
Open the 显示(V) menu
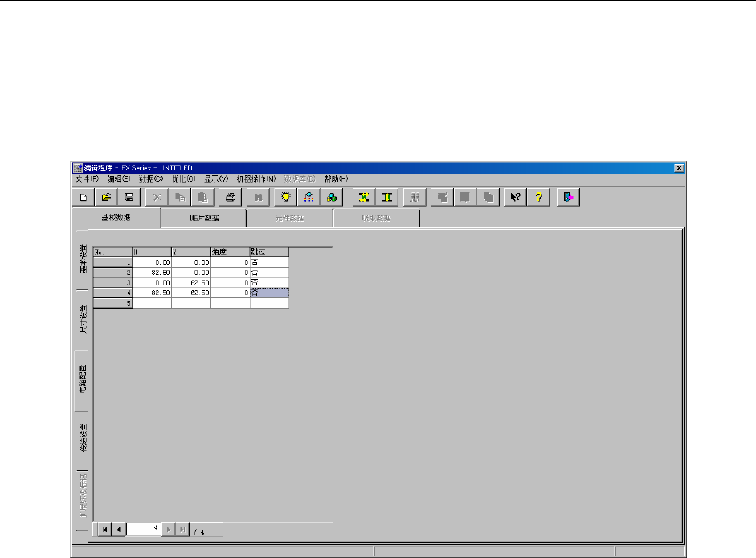pos(216,178)
